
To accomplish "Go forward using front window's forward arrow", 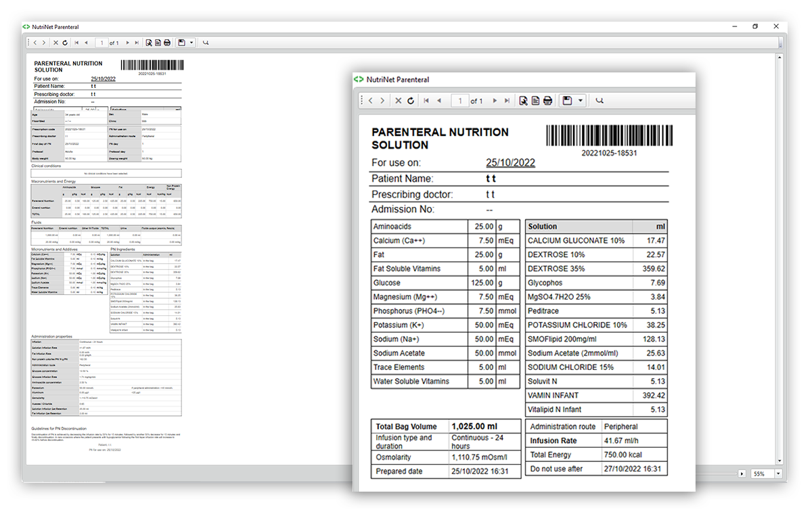I will click(382, 101).
